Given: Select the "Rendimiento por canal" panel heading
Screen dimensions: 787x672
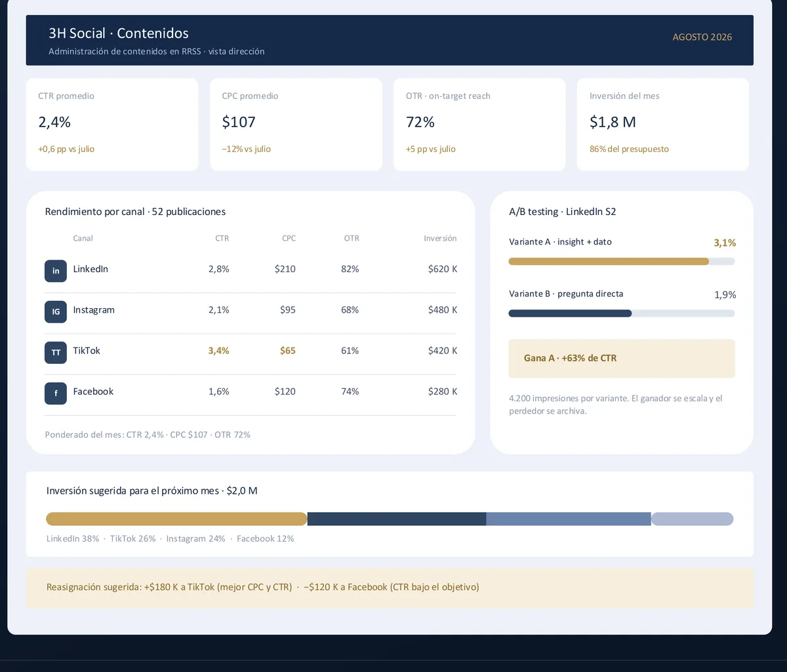Looking at the screenshot, I should click(x=135, y=212).
